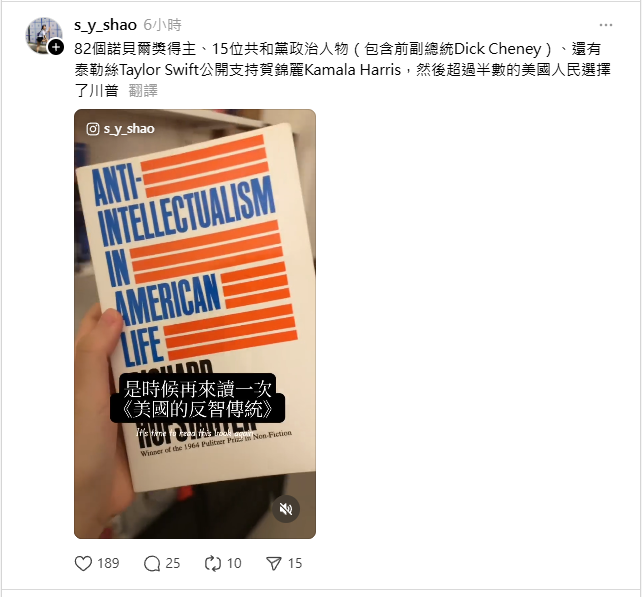Click the 翻譯 translate link
The height and width of the screenshot is (597, 642).
[x=143, y=90]
